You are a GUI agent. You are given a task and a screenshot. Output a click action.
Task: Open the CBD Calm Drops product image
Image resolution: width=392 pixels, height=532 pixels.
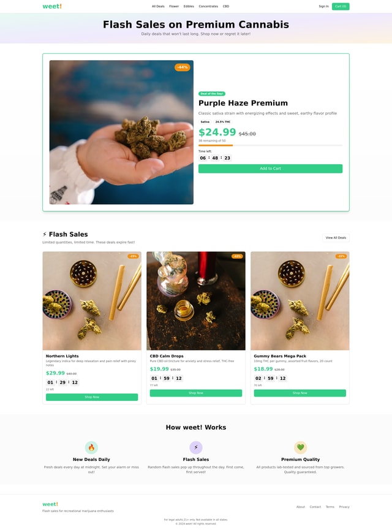(195, 300)
